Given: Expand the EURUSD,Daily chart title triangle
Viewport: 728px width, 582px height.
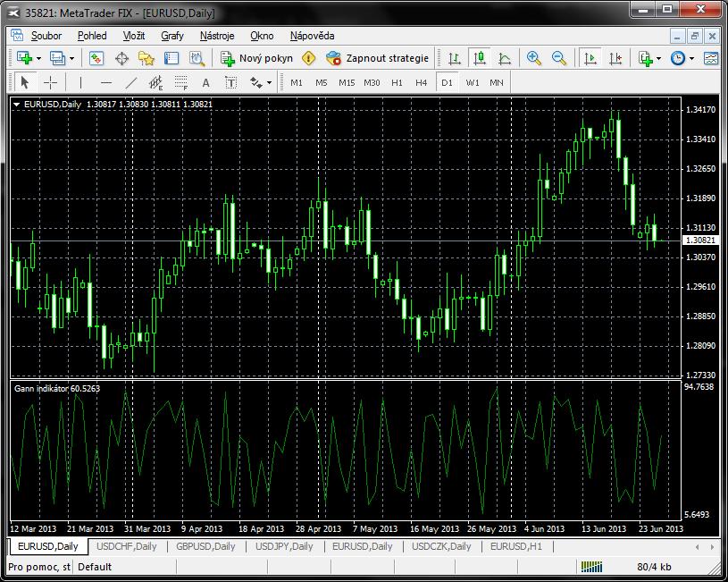Looking at the screenshot, I should point(17,105).
